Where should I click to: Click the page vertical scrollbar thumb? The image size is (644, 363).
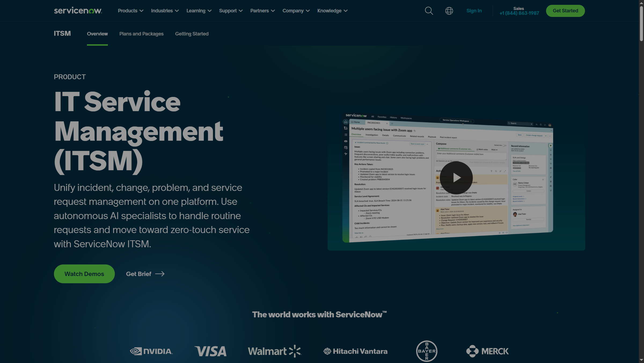[641, 23]
